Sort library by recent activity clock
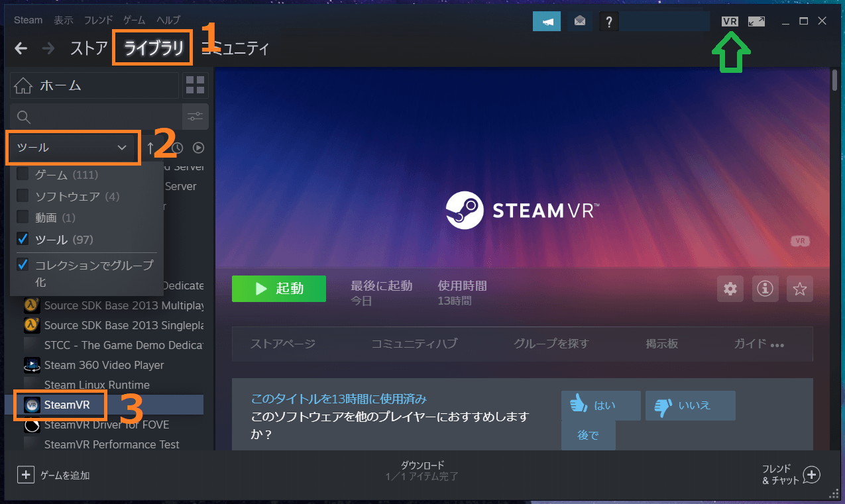This screenshot has height=504, width=845. click(177, 148)
